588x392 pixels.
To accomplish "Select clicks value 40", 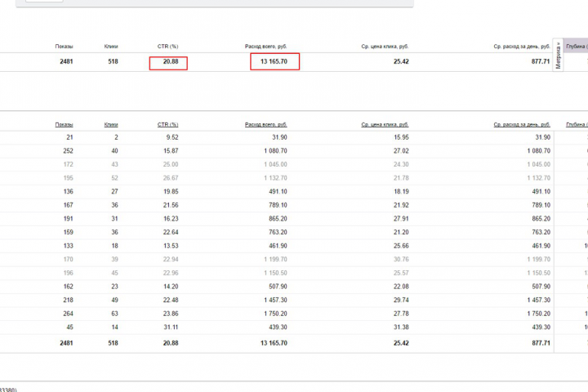I will pyautogui.click(x=114, y=151).
